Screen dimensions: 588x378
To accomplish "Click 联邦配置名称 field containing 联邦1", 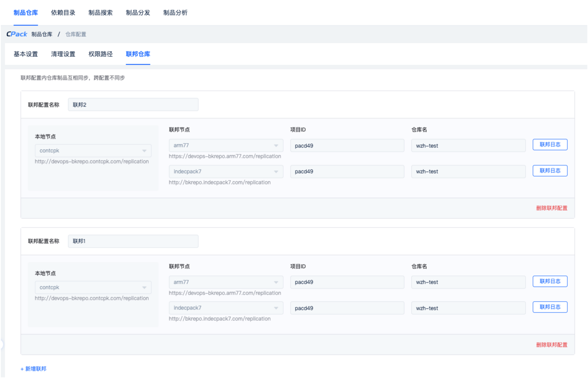I will pos(133,241).
